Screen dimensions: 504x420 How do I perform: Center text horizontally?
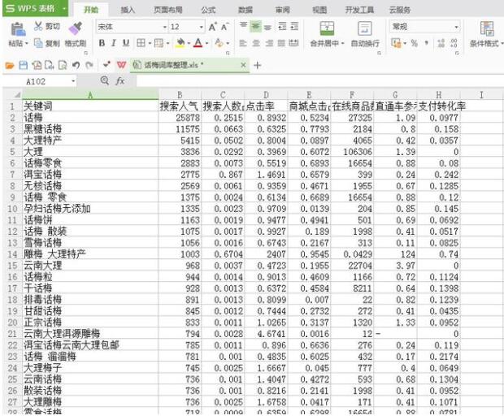[x=256, y=43]
